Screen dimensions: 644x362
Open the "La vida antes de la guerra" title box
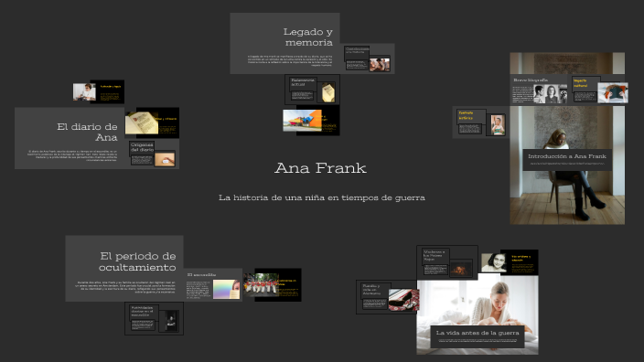pos(478,336)
